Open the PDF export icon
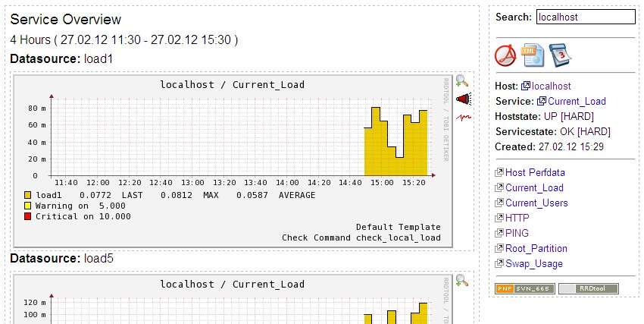 505,55
